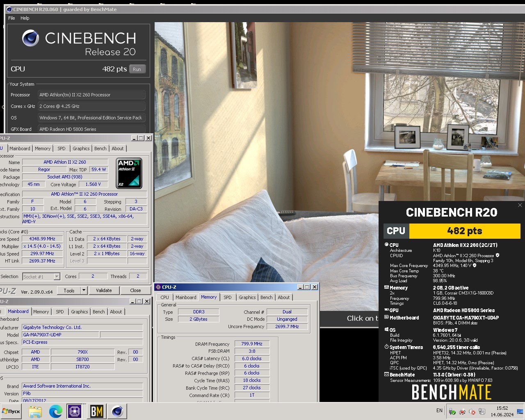Click the Cinebench sphere logo in the header
525x420 pixels.
[30, 38]
